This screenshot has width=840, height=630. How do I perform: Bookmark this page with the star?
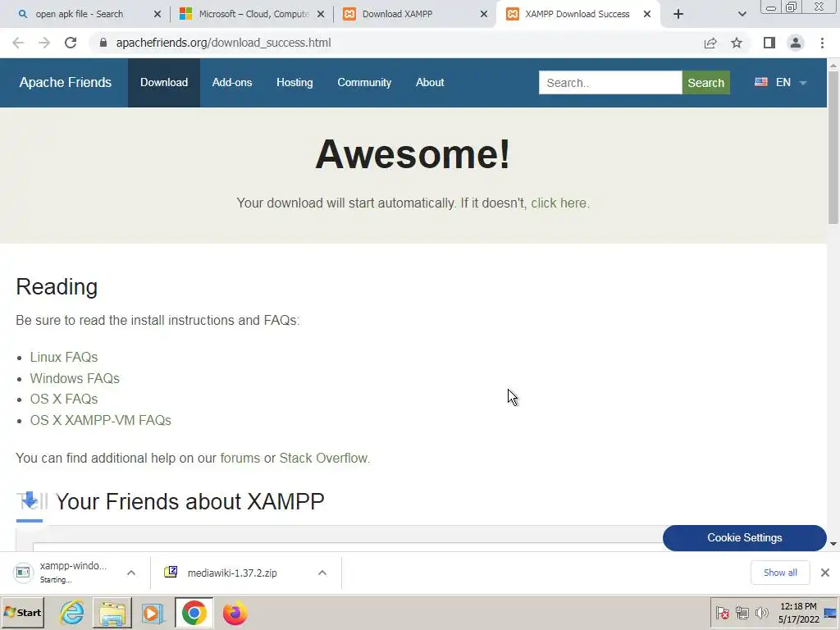737,43
